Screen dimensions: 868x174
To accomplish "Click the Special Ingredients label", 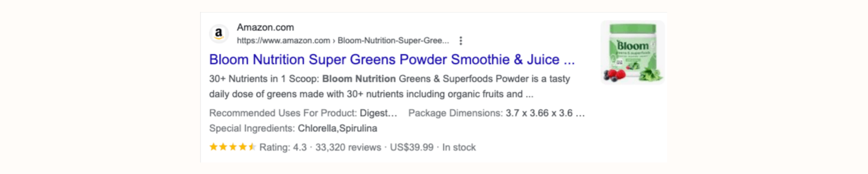I will coord(252,128).
